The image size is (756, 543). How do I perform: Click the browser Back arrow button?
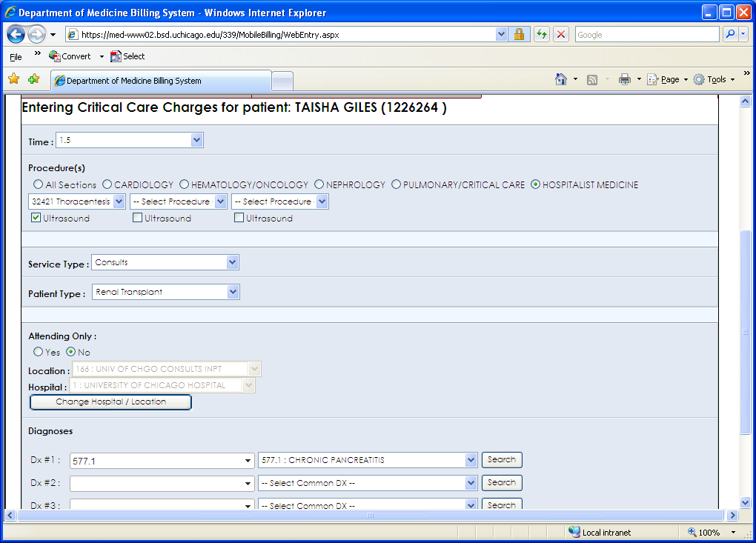click(x=16, y=34)
